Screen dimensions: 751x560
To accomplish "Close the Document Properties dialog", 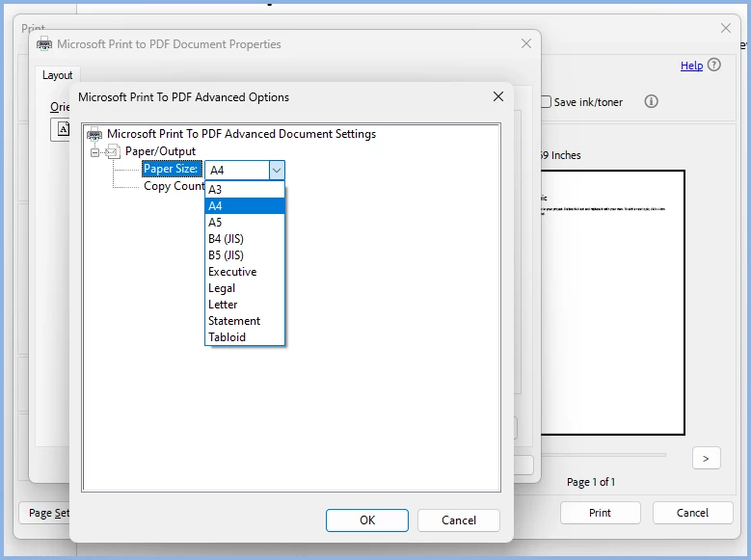I will click(526, 43).
